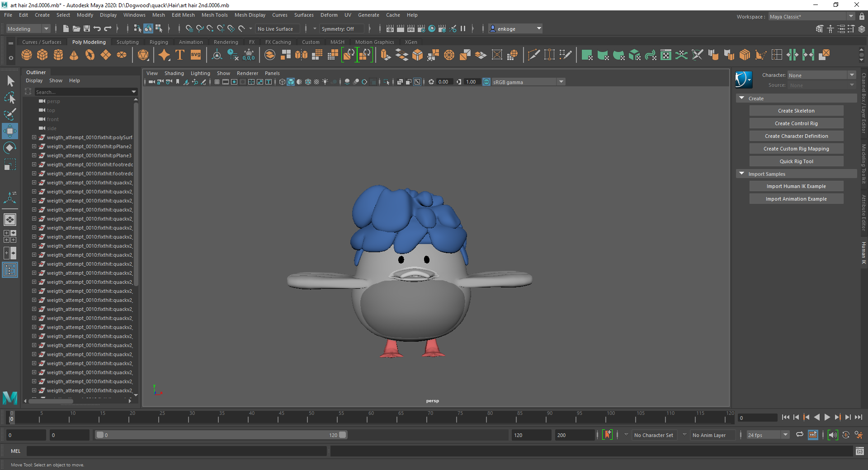Click Import Animation Example button

pyautogui.click(x=796, y=199)
